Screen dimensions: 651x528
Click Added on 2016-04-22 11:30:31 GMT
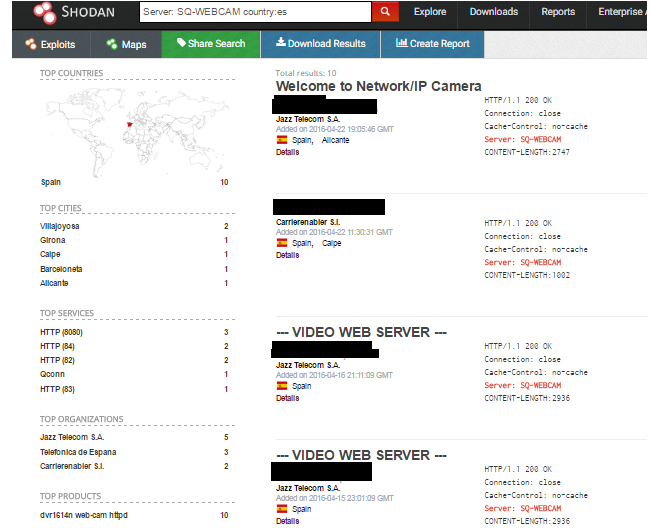click(x=334, y=232)
